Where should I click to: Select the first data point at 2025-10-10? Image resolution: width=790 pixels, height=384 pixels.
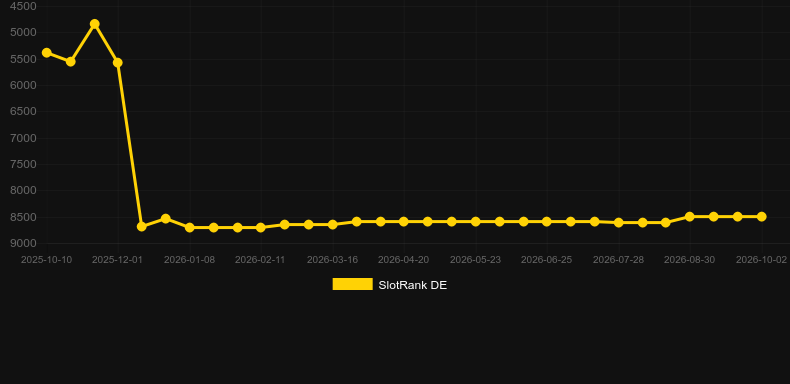tap(46, 53)
